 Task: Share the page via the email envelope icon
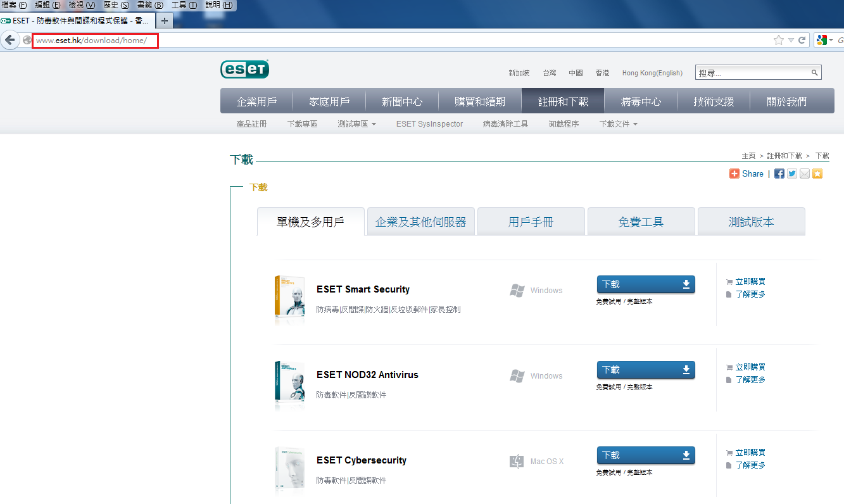[x=805, y=173]
